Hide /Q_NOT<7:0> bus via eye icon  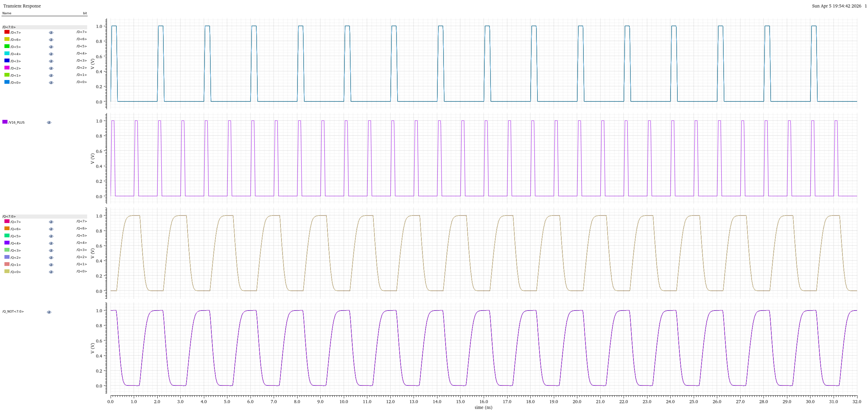pos(49,312)
